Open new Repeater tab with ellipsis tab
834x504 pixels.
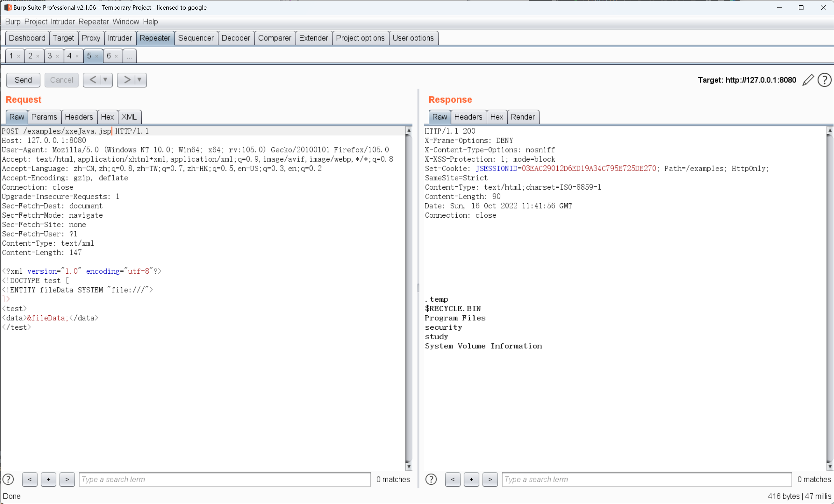click(129, 56)
